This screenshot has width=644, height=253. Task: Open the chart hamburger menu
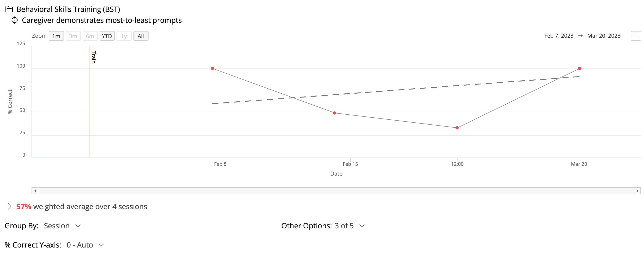pyautogui.click(x=636, y=36)
